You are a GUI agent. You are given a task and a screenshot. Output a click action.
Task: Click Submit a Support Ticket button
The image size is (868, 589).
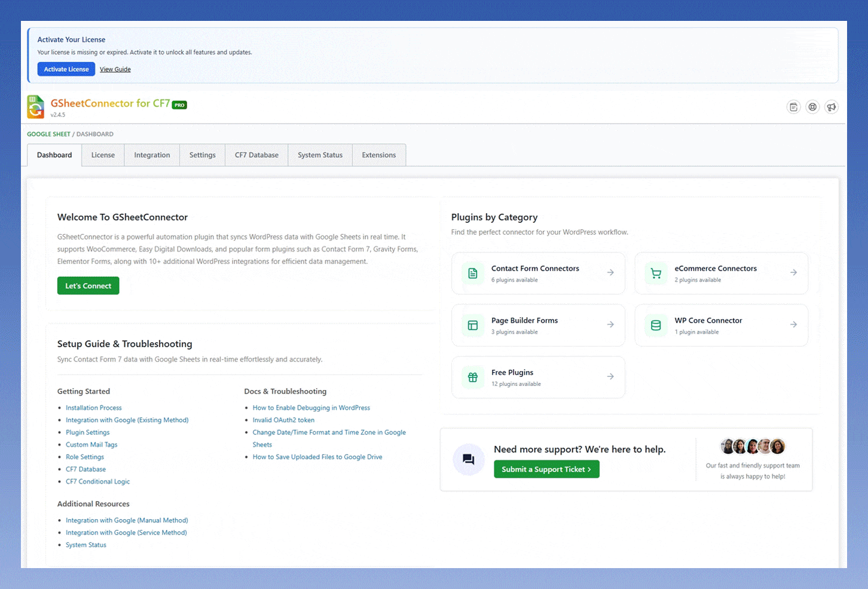[546, 470]
